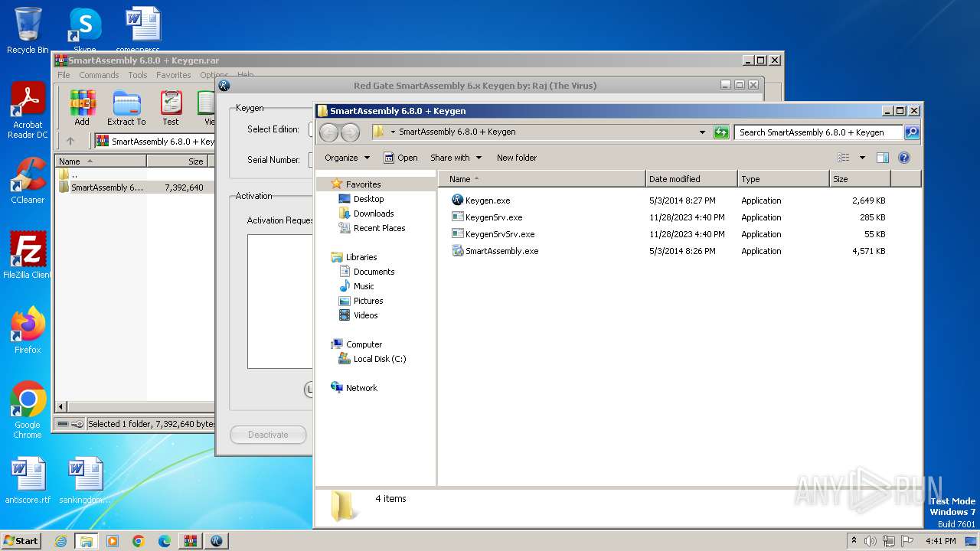
Task: Open sankingdom document on desktop
Action: [85, 481]
